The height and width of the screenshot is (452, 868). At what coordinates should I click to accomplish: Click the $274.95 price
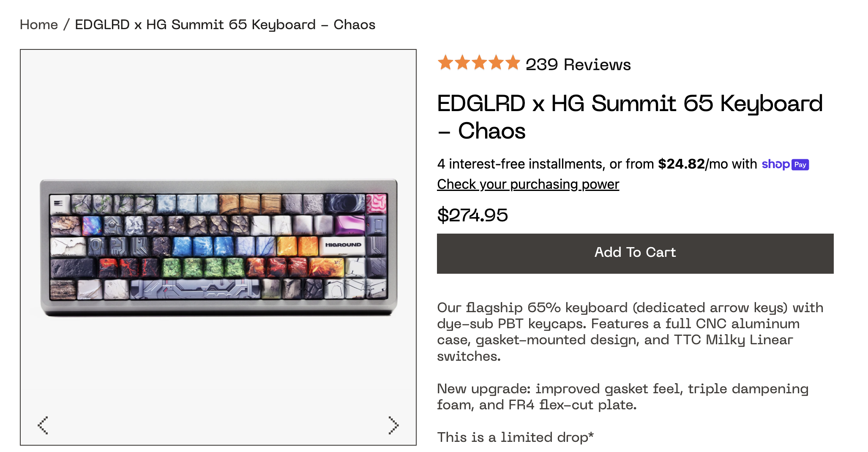472,215
